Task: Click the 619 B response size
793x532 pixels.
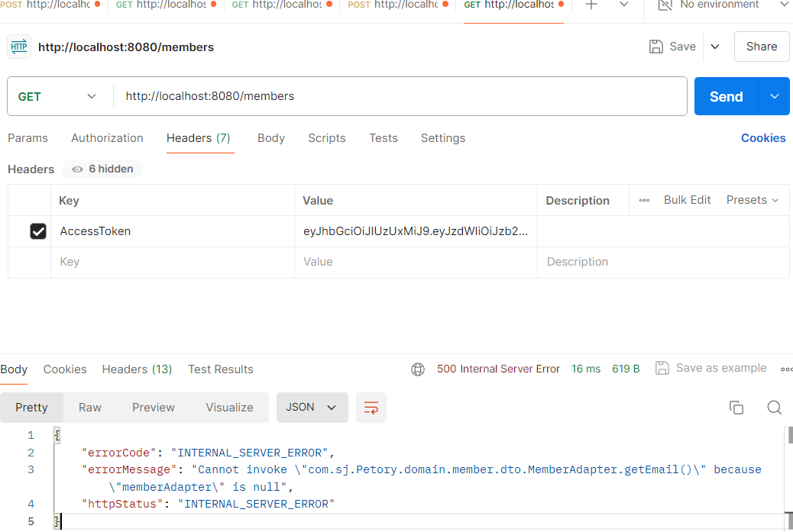Action: (626, 369)
